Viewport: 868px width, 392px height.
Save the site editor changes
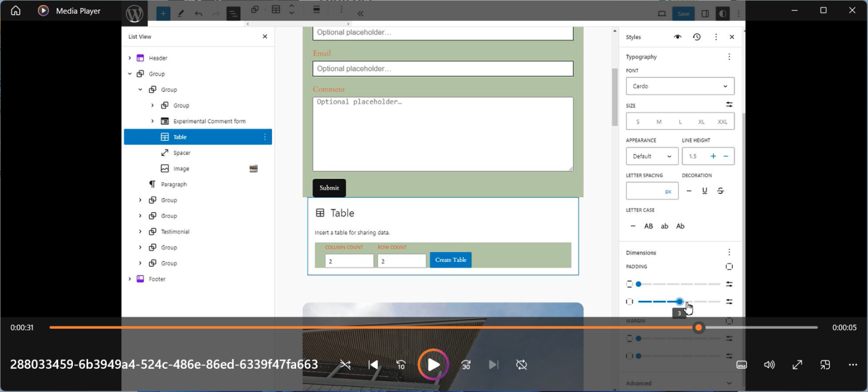tap(683, 14)
